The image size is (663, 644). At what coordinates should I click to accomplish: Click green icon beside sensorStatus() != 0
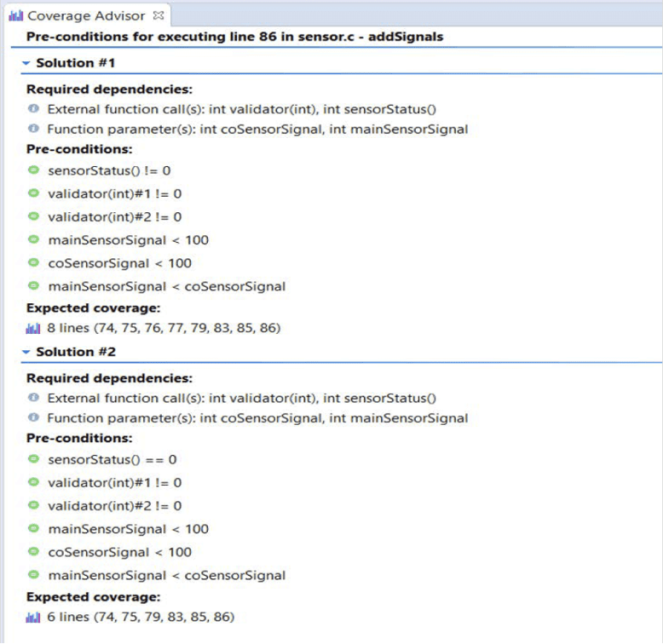point(33,170)
